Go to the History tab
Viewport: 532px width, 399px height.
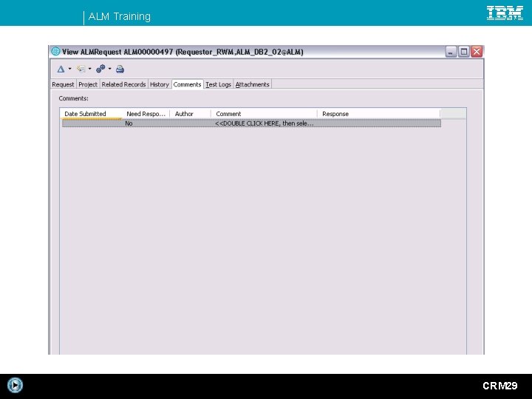[160, 84]
